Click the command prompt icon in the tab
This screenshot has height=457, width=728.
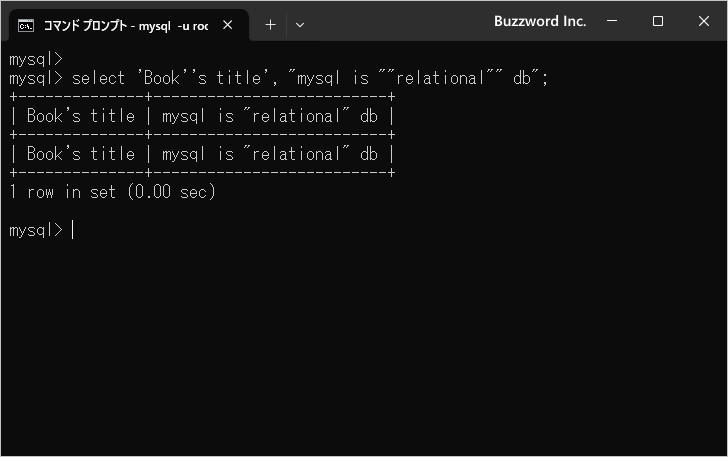[27, 25]
